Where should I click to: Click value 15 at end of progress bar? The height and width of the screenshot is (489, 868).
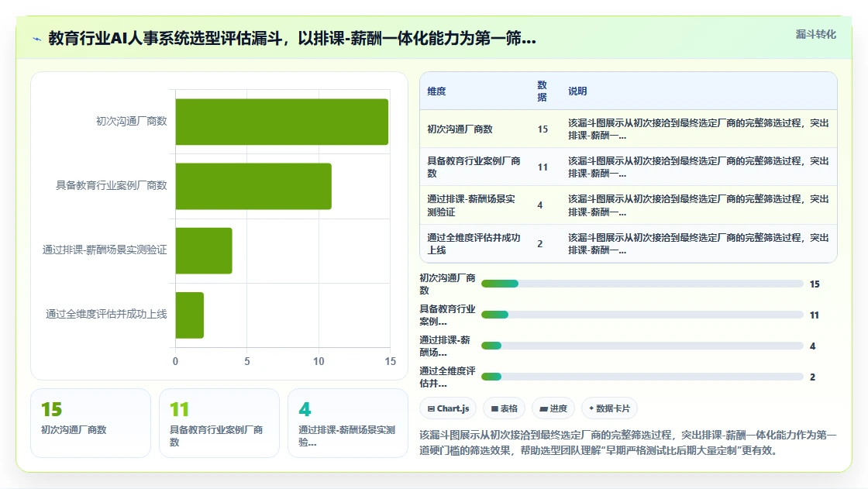point(815,284)
